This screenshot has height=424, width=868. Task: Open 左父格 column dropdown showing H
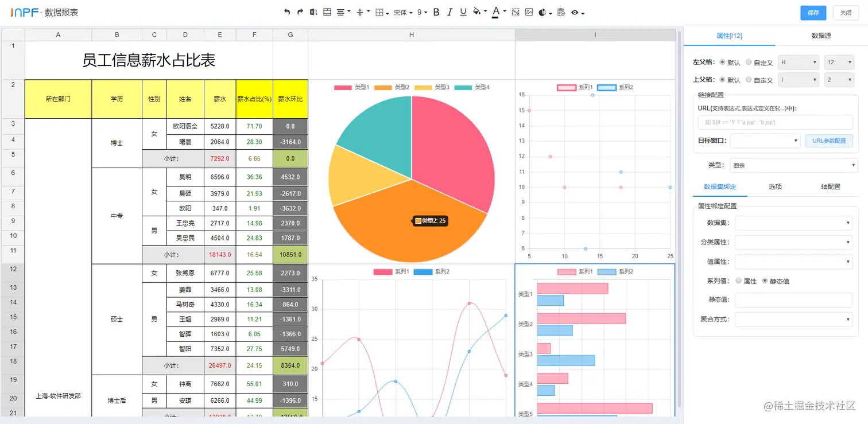(799, 62)
